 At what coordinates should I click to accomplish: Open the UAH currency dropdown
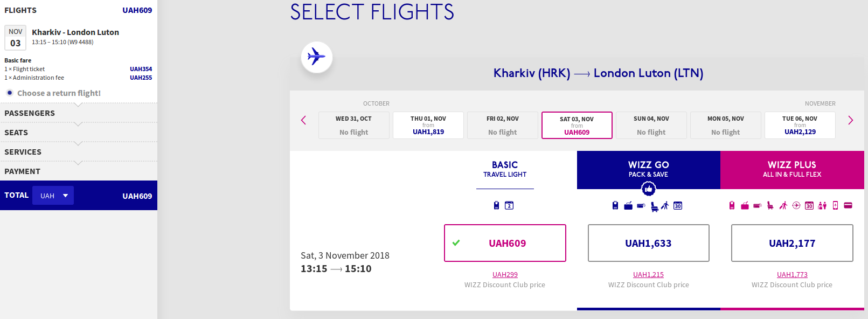pyautogui.click(x=53, y=196)
